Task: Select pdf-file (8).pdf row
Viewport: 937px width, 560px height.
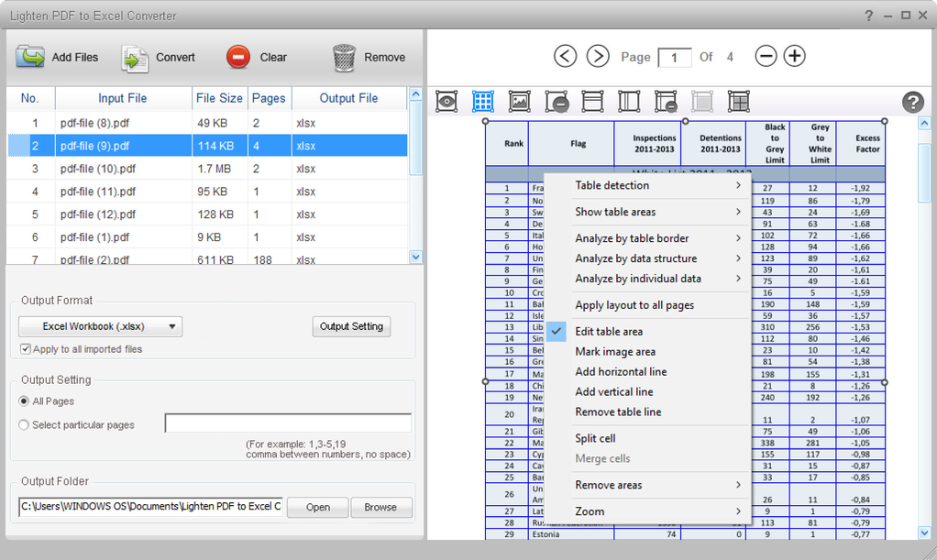Action: 207,123
